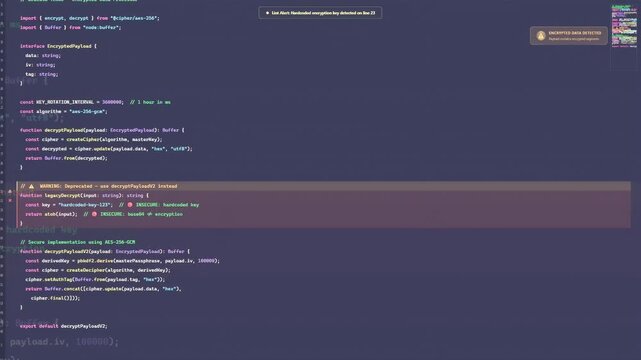Click the 'interface EncryptedPayload {' line
The height and width of the screenshot is (360, 641).
pos(58,46)
